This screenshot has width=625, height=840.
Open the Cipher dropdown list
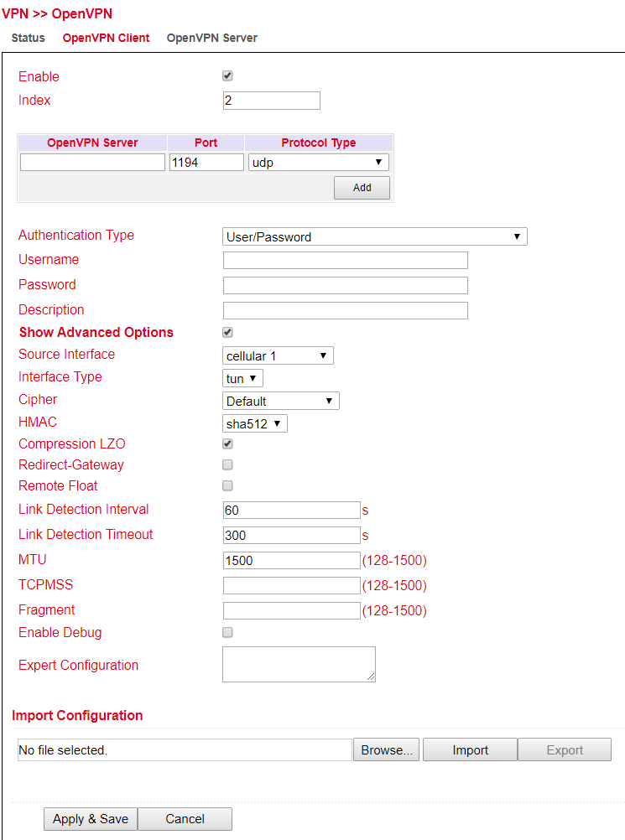tap(280, 401)
